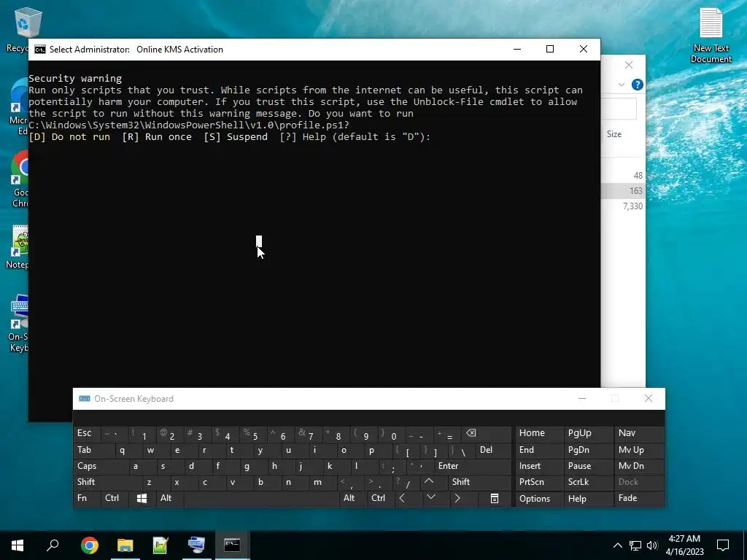Select the row with size 7,330
The image size is (747, 560).
pos(623,206)
